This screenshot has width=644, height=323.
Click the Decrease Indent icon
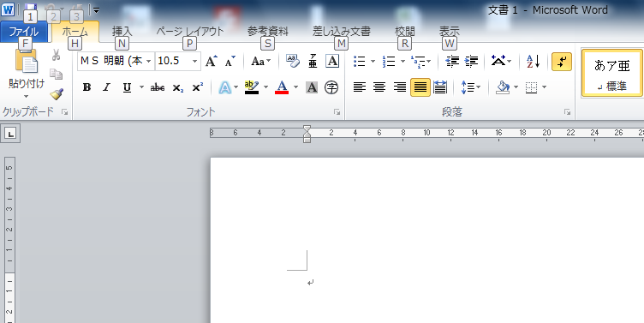(x=452, y=62)
